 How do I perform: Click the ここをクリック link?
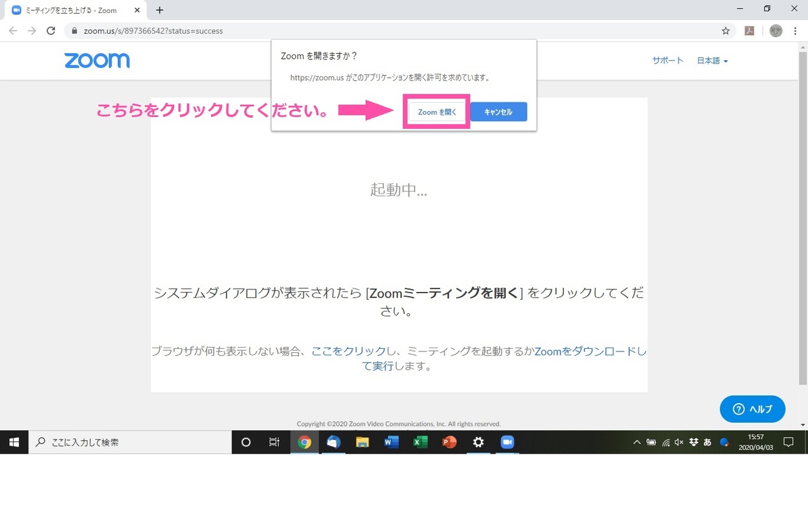click(348, 351)
